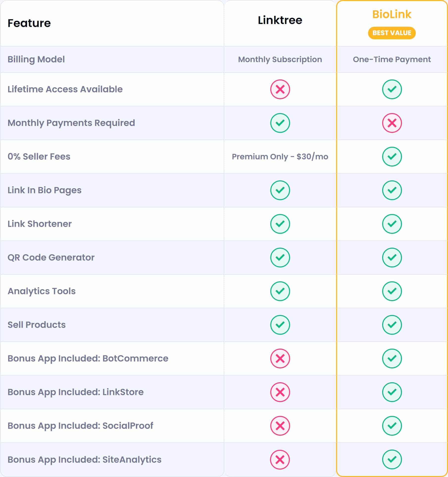Click Linktree's check for Link In Bio Pages
The image size is (448, 477).
280,190
